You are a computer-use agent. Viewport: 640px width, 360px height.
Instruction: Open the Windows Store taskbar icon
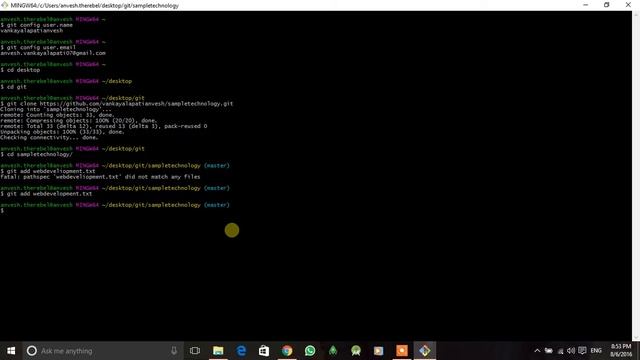pyautogui.click(x=264, y=351)
